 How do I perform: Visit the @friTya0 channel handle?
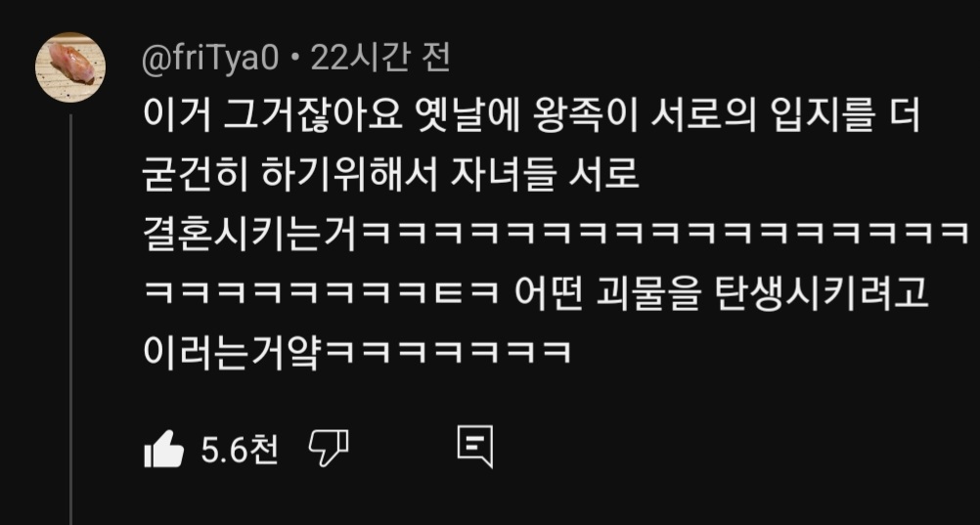click(x=210, y=60)
